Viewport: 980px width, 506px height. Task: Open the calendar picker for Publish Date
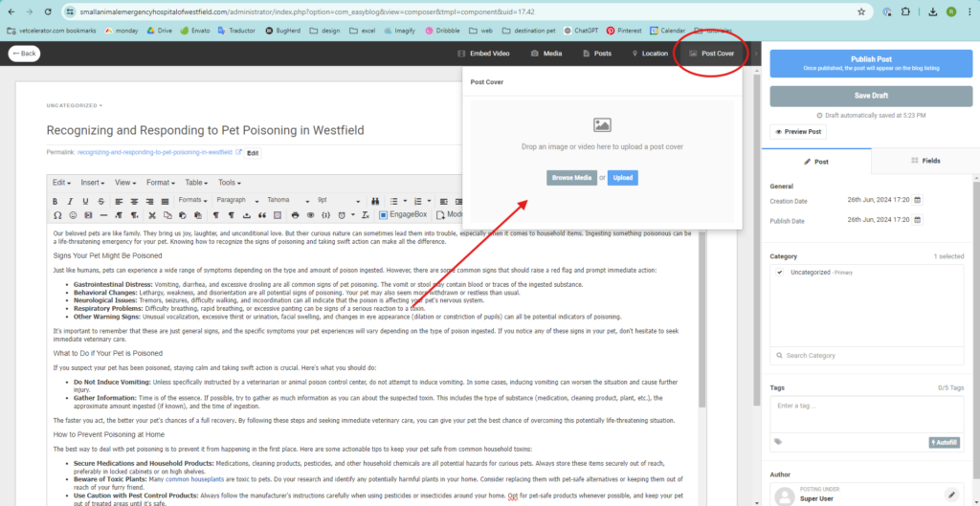coord(917,221)
